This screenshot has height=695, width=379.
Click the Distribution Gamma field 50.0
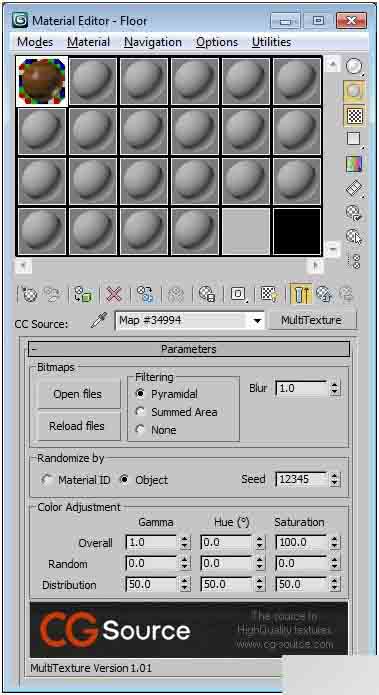tap(152, 584)
